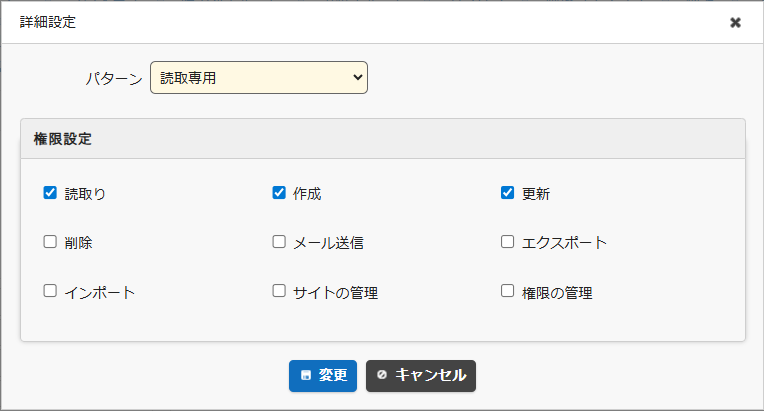
Task: Click the 詳細設定 dialog title
Action: pyautogui.click(x=47, y=22)
